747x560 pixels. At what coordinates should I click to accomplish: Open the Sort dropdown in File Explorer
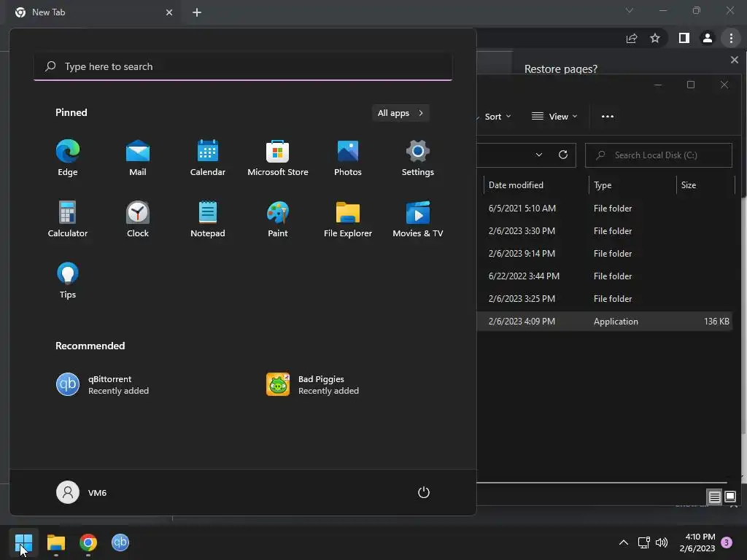pyautogui.click(x=497, y=117)
